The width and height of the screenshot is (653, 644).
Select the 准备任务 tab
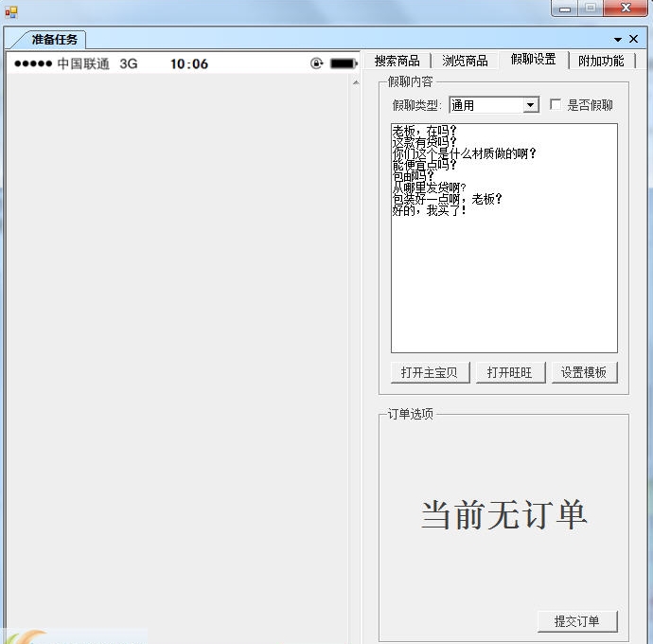pyautogui.click(x=55, y=40)
